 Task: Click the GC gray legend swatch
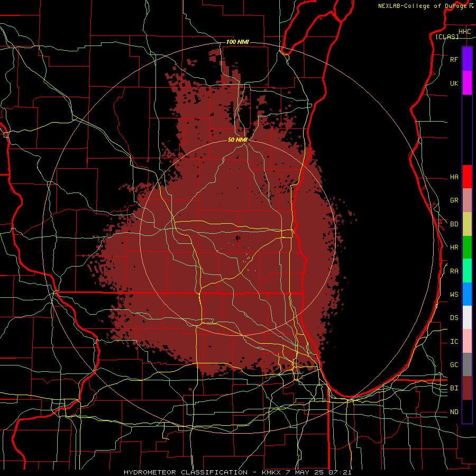[x=467, y=364]
